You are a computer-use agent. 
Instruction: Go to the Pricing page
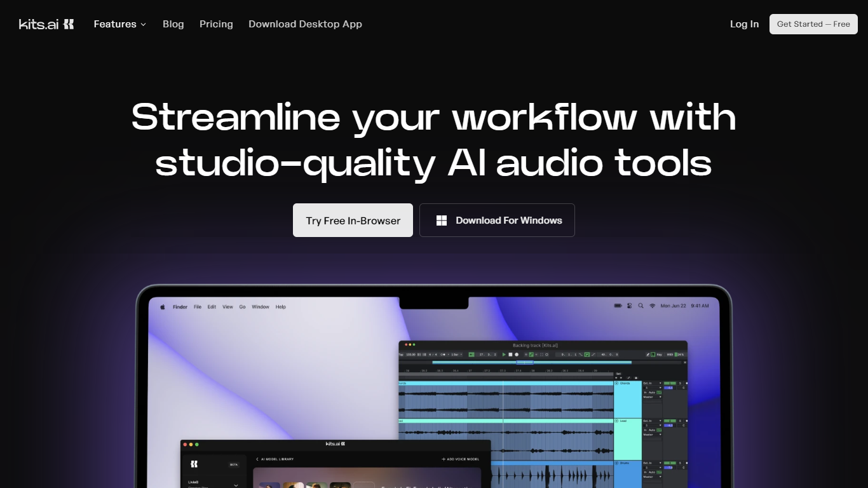[216, 24]
